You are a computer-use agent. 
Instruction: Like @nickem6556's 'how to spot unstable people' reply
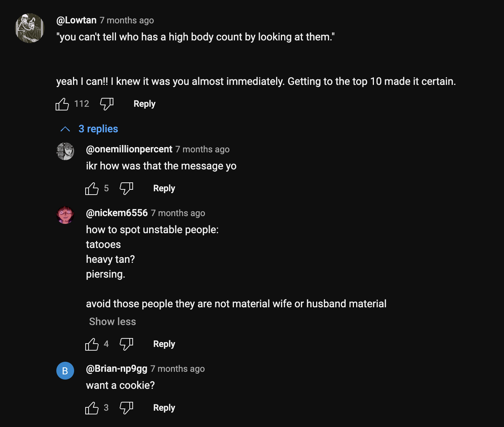[92, 344]
